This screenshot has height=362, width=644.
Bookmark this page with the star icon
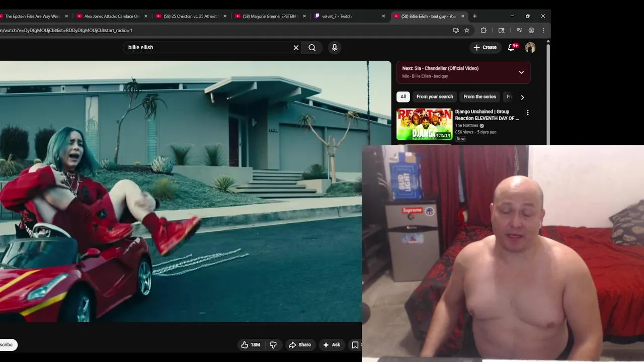point(467,30)
